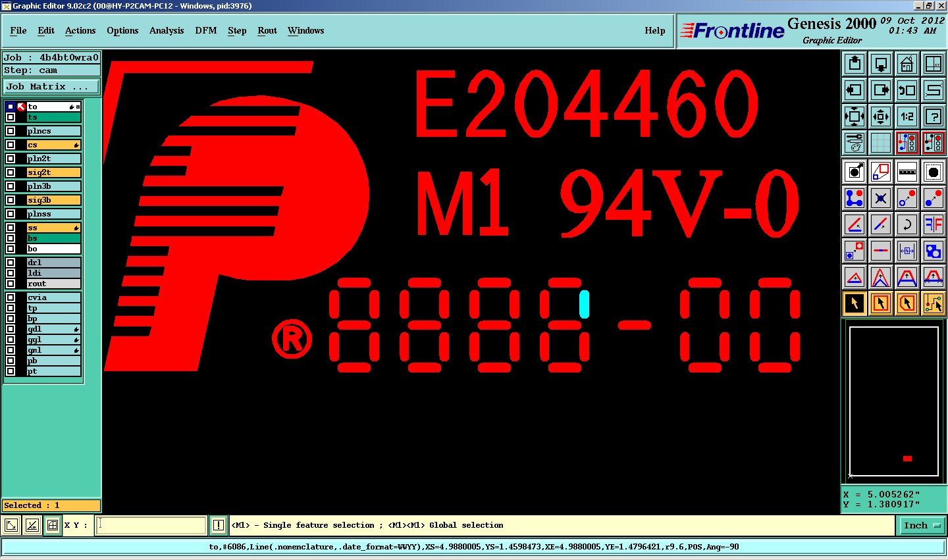The width and height of the screenshot is (948, 560).
Task: Click the connected blue nodes edit icon
Action: tap(855, 198)
